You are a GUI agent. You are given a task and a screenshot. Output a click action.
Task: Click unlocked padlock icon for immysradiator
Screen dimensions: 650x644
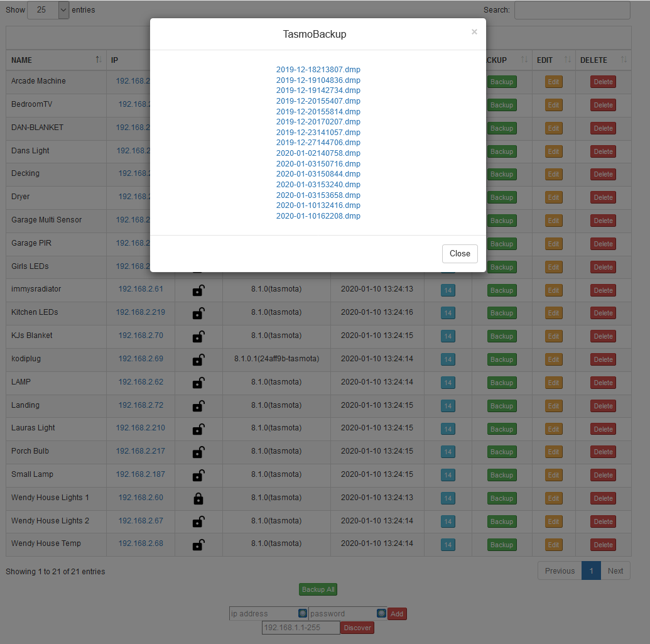198,290
